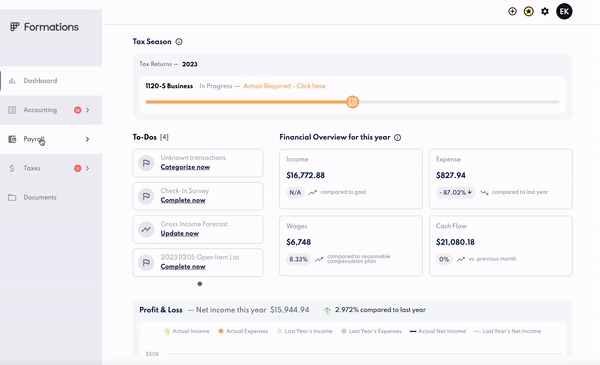
Task: Click the green up arrow beside 2.972%
Action: point(327,310)
